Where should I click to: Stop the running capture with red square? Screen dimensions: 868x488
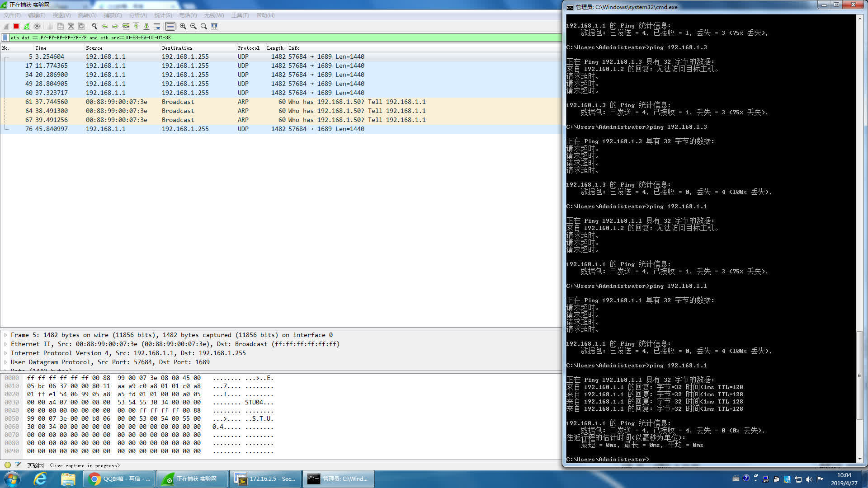[x=16, y=26]
